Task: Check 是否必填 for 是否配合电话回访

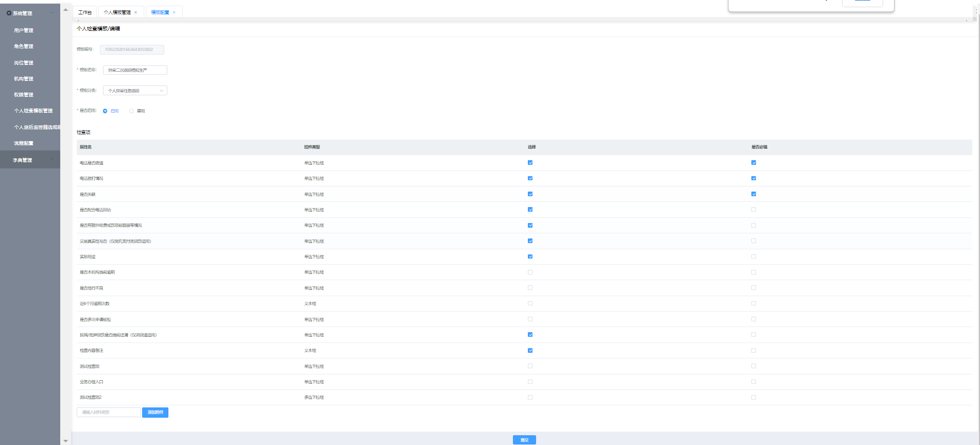Action: [x=753, y=210]
